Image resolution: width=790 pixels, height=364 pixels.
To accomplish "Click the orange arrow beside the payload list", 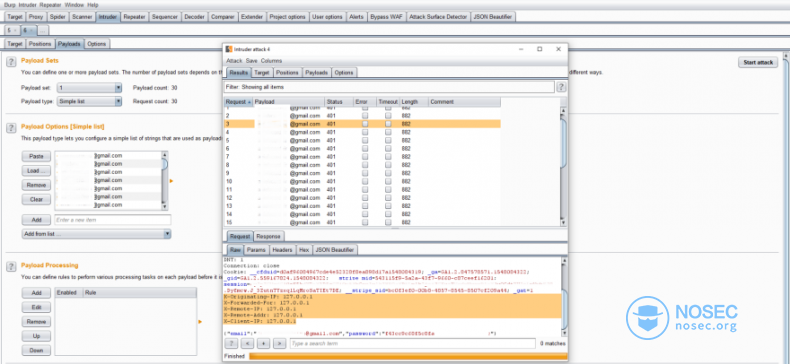I will tap(171, 181).
